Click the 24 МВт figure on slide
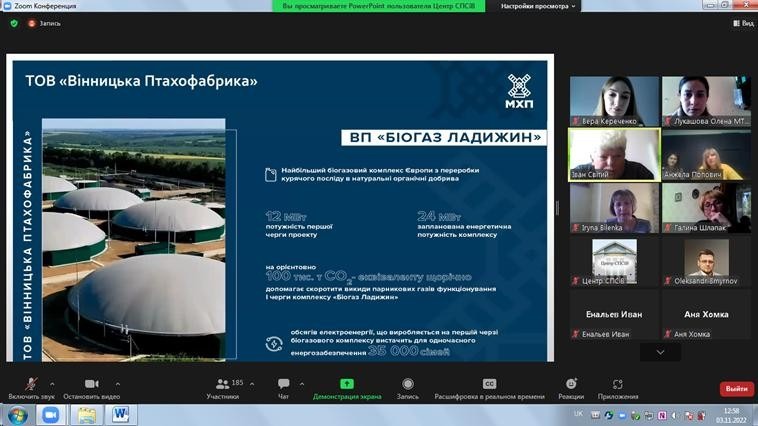This screenshot has height=426, width=758. coord(438,216)
